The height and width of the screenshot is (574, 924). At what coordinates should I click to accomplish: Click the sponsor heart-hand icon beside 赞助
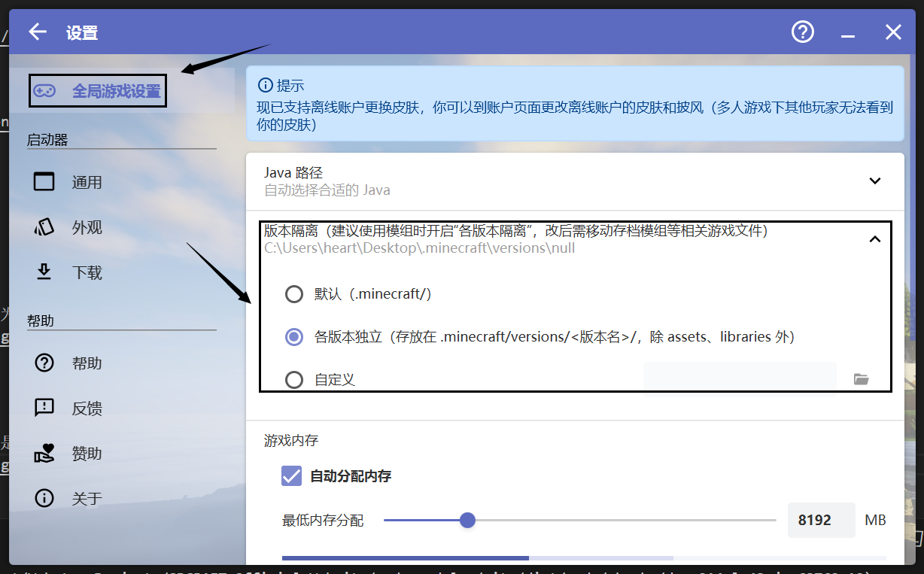tap(44, 453)
